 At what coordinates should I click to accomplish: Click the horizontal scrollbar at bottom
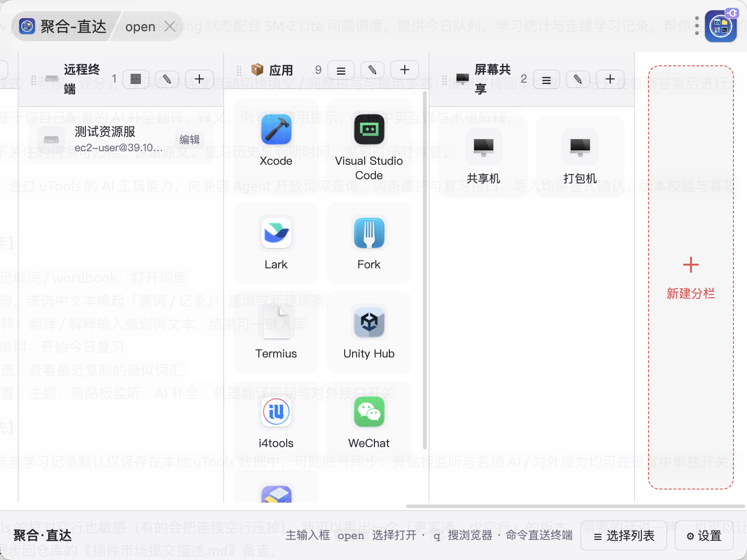pos(575,506)
